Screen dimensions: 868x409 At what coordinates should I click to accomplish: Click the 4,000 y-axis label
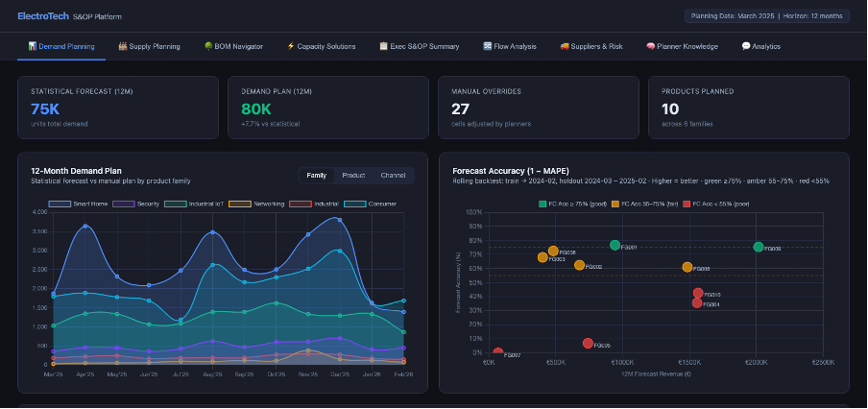coord(40,212)
